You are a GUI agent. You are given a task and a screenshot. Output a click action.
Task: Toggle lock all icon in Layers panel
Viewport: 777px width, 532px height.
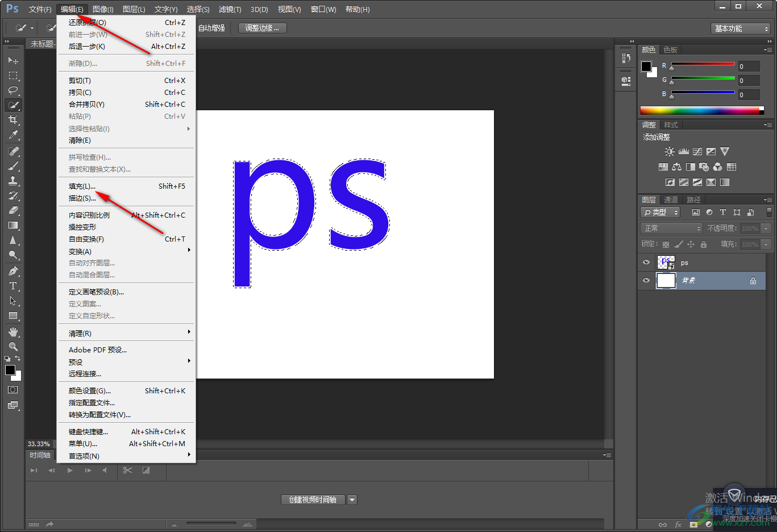pos(704,244)
